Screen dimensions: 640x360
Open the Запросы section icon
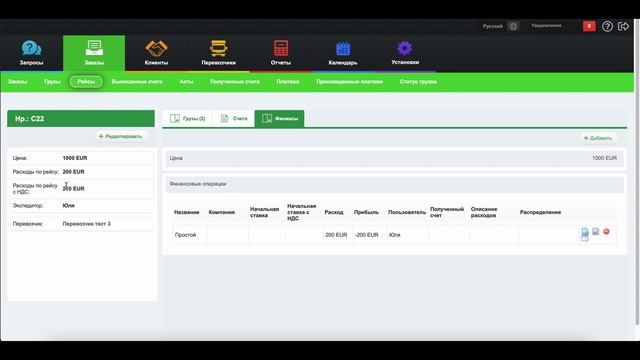coord(31,49)
